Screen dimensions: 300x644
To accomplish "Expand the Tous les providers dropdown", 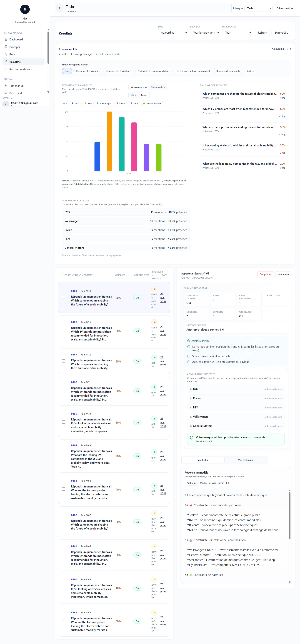I will (205, 32).
